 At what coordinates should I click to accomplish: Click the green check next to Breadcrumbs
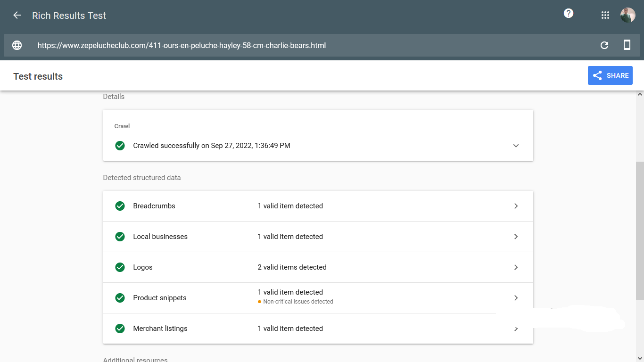tap(120, 206)
